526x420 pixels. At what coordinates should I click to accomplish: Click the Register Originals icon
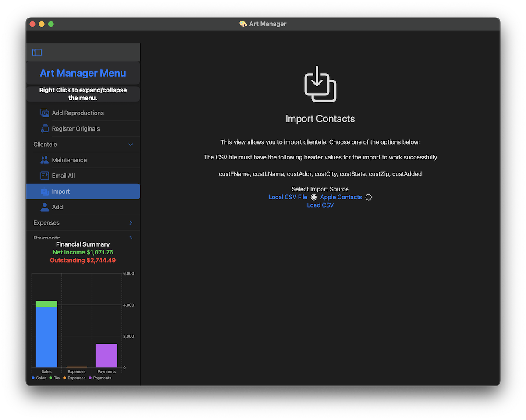pyautogui.click(x=45, y=129)
